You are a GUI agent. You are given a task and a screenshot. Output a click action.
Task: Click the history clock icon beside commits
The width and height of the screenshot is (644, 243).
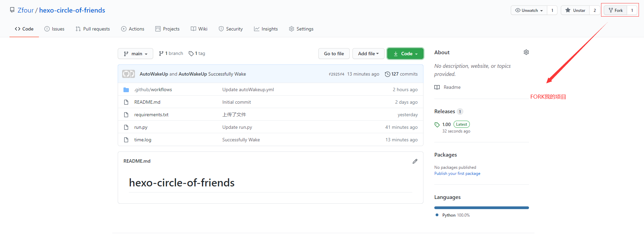tap(388, 74)
